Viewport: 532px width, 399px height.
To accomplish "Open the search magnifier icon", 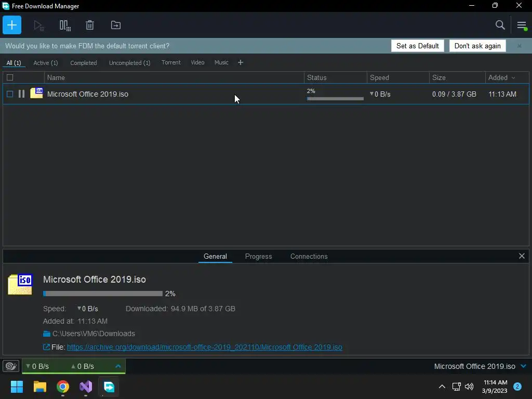I will tap(500, 25).
